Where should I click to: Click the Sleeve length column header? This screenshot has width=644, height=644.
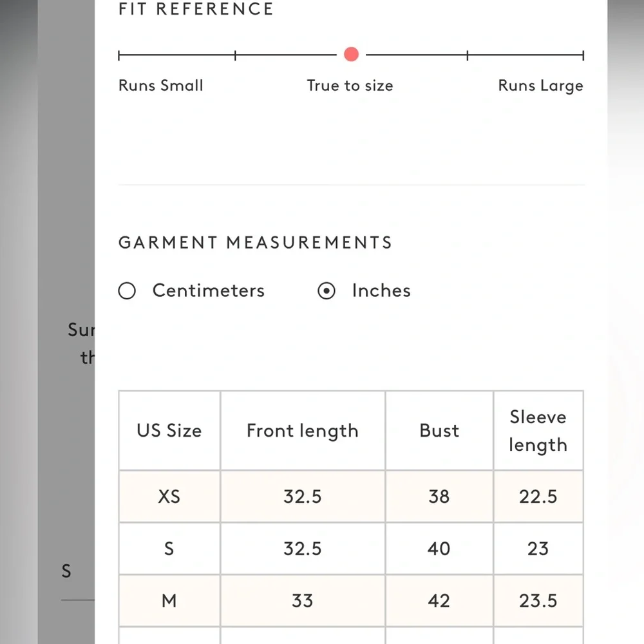(538, 431)
